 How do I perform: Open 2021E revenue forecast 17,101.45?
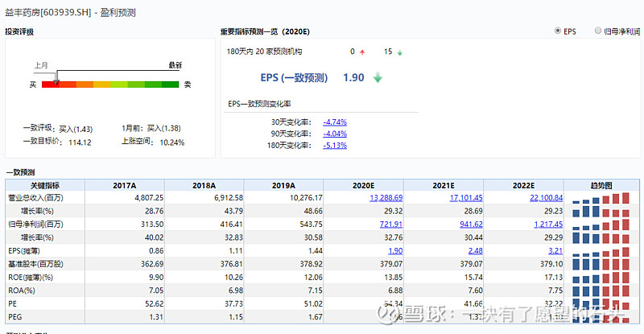pos(466,198)
